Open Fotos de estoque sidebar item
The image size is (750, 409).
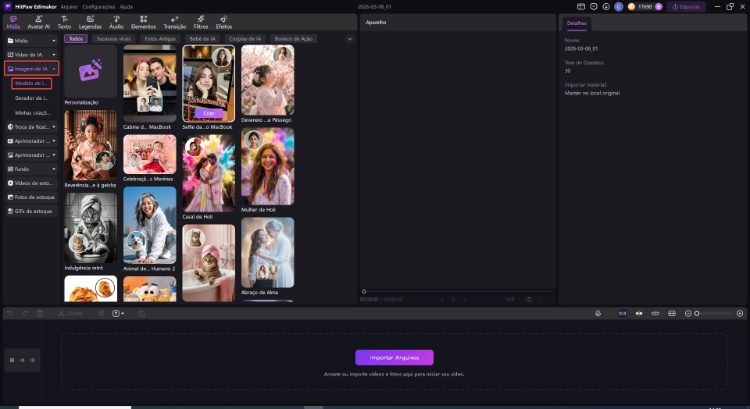32,197
